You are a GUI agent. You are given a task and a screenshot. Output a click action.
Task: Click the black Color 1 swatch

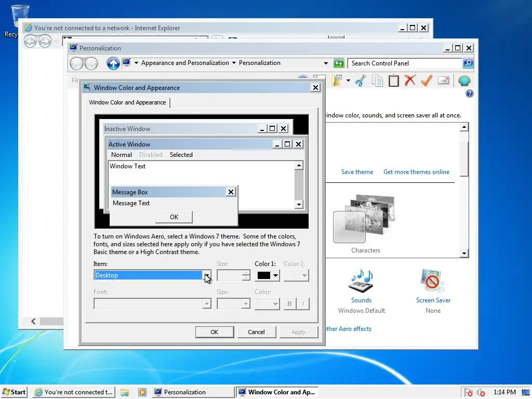click(x=263, y=275)
